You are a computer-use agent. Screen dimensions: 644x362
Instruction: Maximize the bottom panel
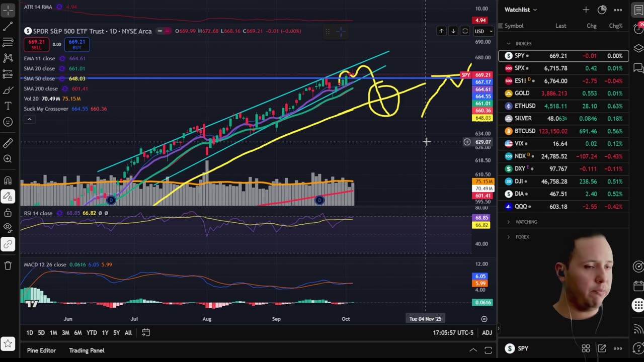tap(488, 350)
